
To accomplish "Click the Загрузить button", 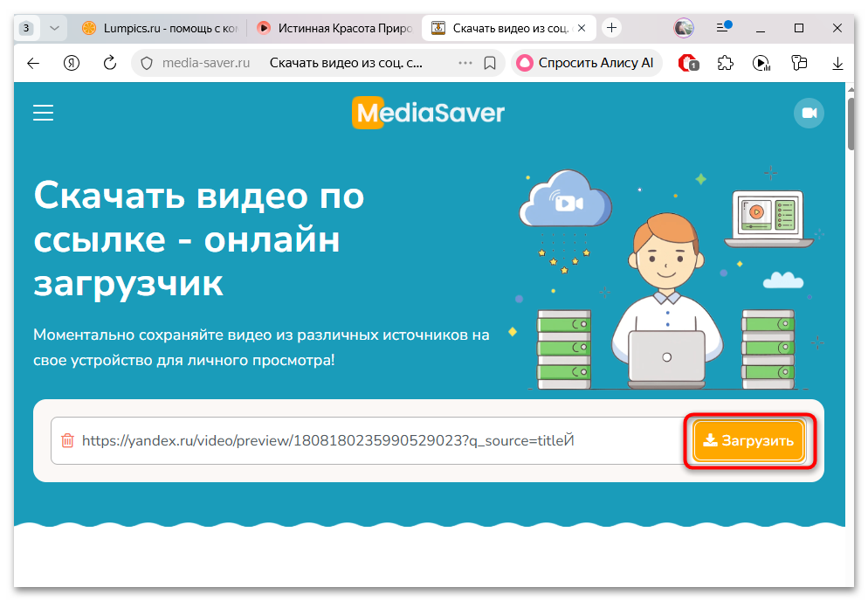I will tap(748, 441).
